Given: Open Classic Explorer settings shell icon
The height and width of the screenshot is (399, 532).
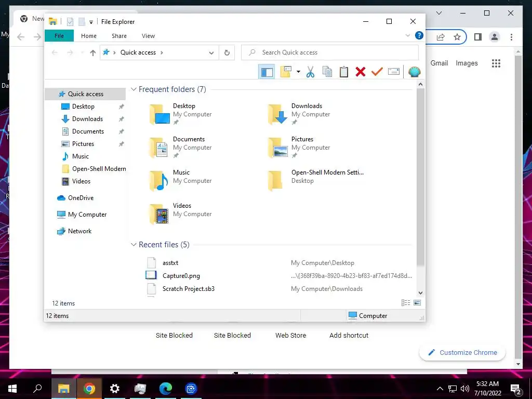Looking at the screenshot, I should 414,72.
